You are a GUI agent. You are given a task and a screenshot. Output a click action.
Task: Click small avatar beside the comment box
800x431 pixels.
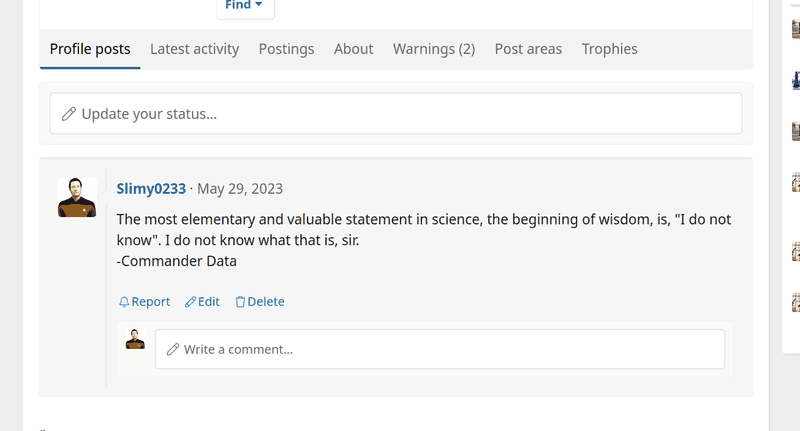135,340
